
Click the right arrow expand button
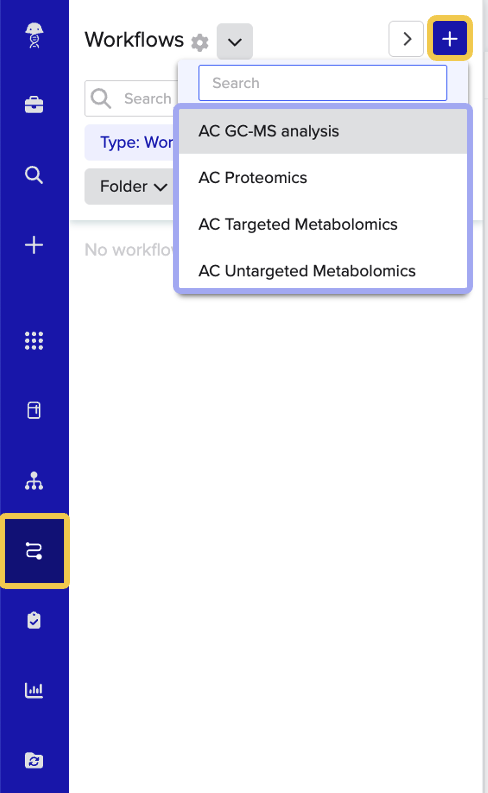(x=406, y=39)
